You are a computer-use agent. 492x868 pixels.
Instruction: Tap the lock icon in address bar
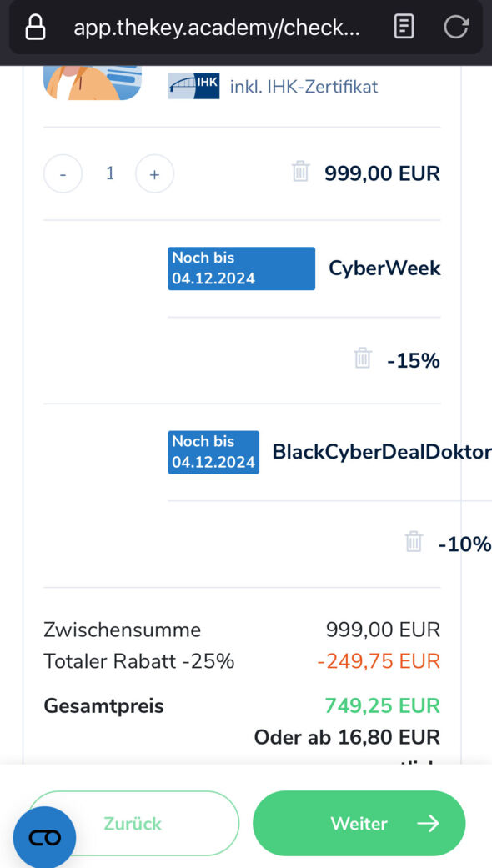tap(35, 28)
